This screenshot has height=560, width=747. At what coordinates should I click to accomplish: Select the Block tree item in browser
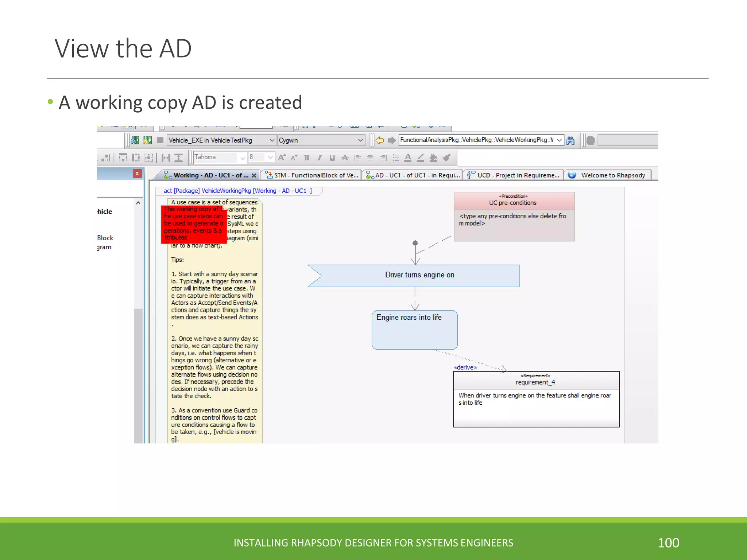105,238
